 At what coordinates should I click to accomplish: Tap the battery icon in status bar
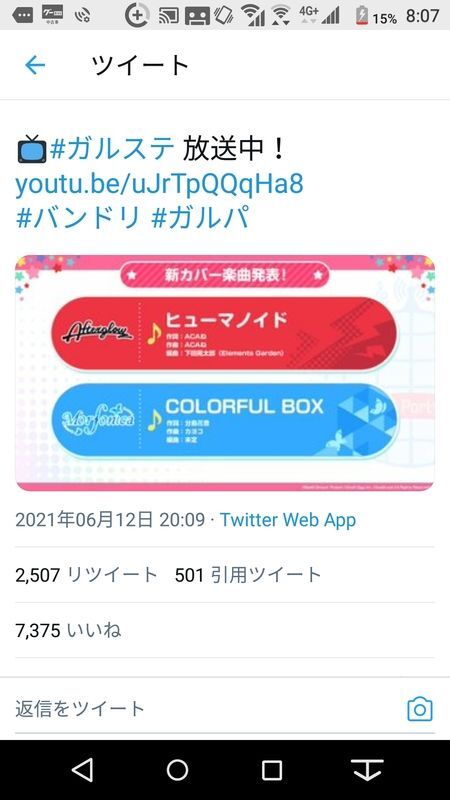(361, 16)
